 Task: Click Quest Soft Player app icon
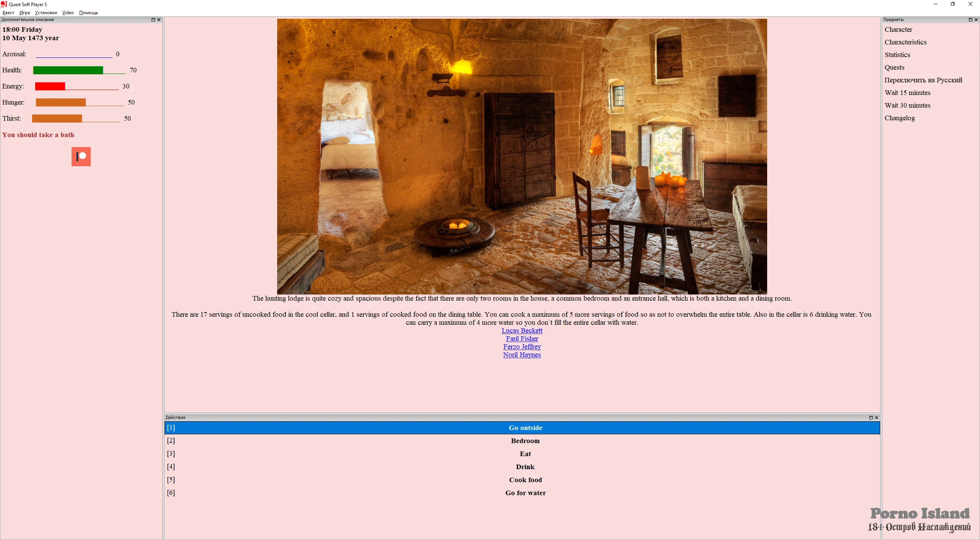pyautogui.click(x=4, y=4)
